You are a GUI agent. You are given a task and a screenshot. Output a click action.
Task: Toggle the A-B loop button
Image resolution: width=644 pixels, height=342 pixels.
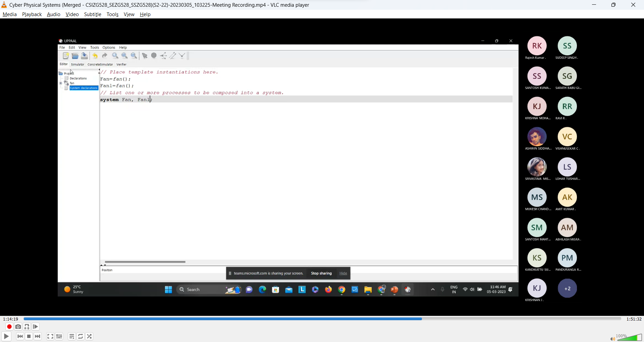27,327
